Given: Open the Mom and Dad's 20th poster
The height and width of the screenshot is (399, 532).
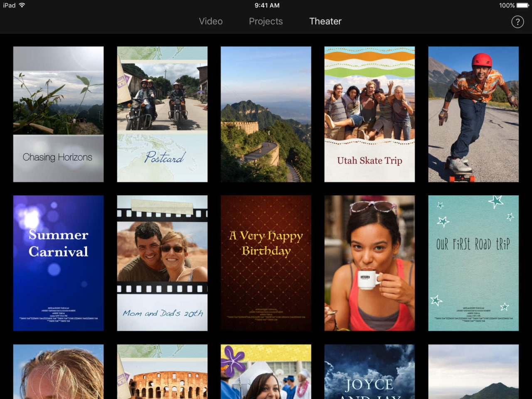Looking at the screenshot, I should click(x=162, y=263).
